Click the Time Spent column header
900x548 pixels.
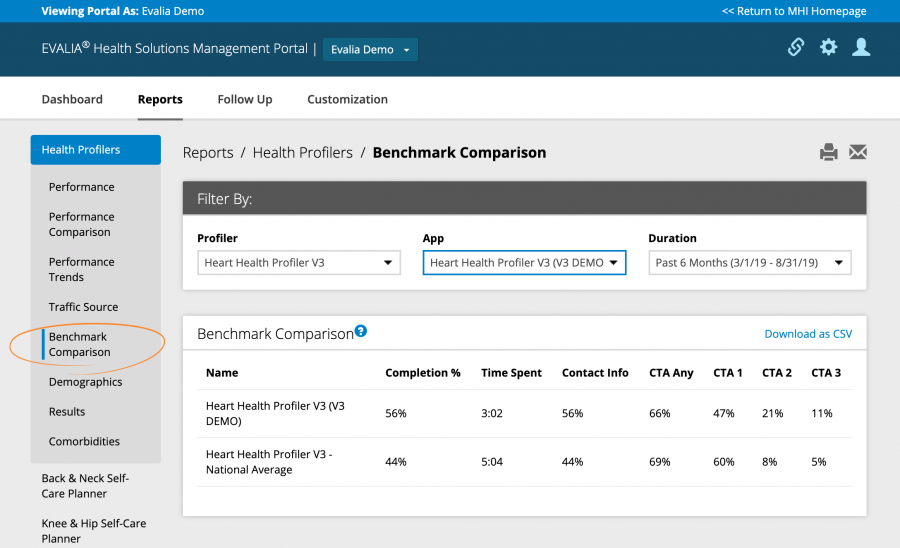pos(511,373)
